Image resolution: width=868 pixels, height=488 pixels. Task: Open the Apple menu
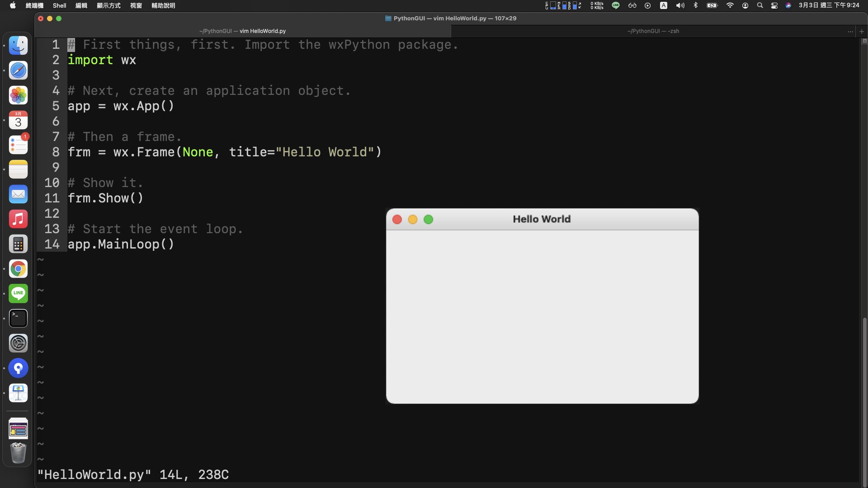click(x=13, y=5)
